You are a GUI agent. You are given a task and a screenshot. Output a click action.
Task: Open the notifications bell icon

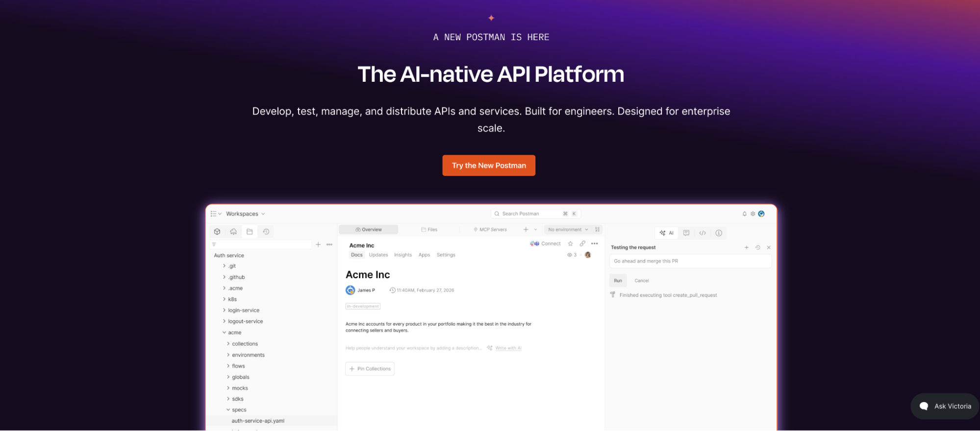click(744, 214)
